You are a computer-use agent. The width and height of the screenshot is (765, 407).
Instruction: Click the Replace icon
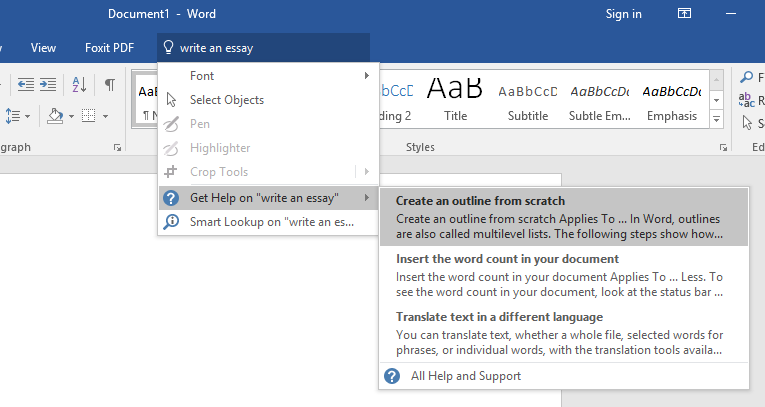pyautogui.click(x=746, y=100)
